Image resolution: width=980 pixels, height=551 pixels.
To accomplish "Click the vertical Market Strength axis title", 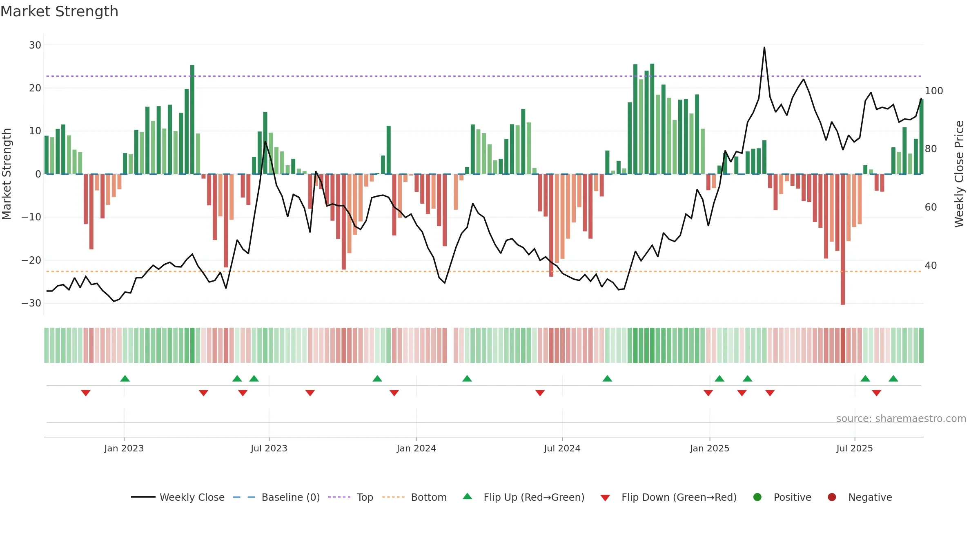I will pyautogui.click(x=7, y=174).
